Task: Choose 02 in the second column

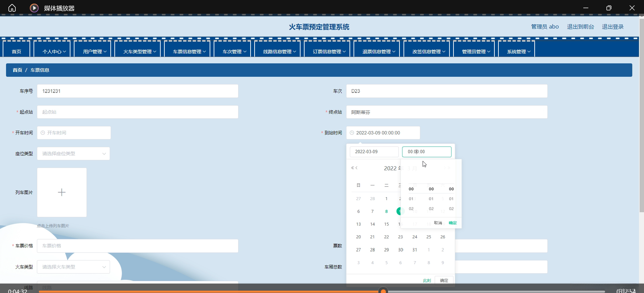Action: tap(451, 209)
